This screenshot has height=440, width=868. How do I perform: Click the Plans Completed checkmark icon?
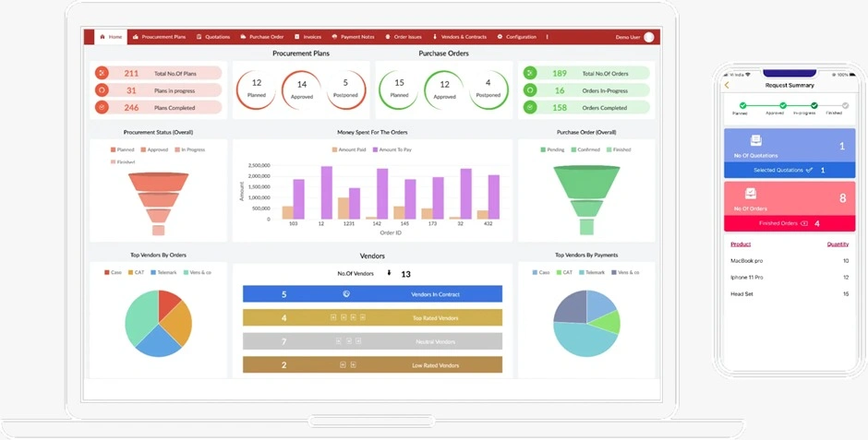point(102,107)
